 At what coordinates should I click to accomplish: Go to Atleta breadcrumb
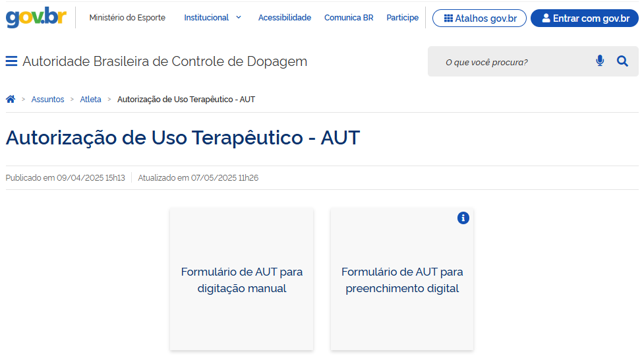(90, 100)
